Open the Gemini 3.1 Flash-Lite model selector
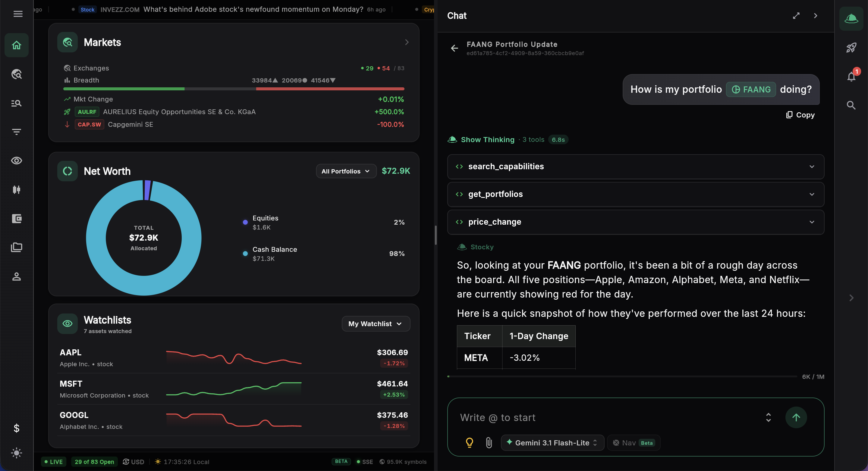Viewport: 868px width, 471px height. click(552, 443)
